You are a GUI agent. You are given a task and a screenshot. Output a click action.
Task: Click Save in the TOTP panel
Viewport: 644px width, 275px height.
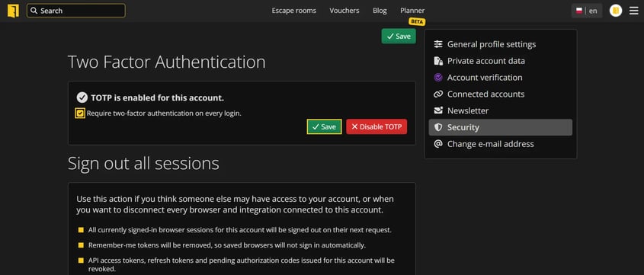(x=324, y=126)
